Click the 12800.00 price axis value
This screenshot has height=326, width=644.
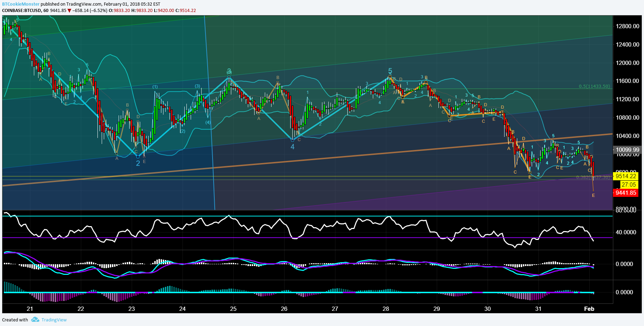pos(627,26)
